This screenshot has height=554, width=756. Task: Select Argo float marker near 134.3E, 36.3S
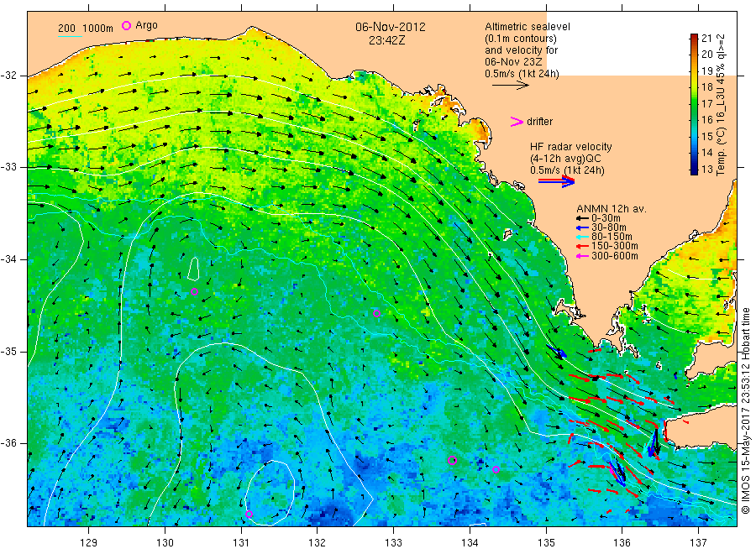coord(496,469)
